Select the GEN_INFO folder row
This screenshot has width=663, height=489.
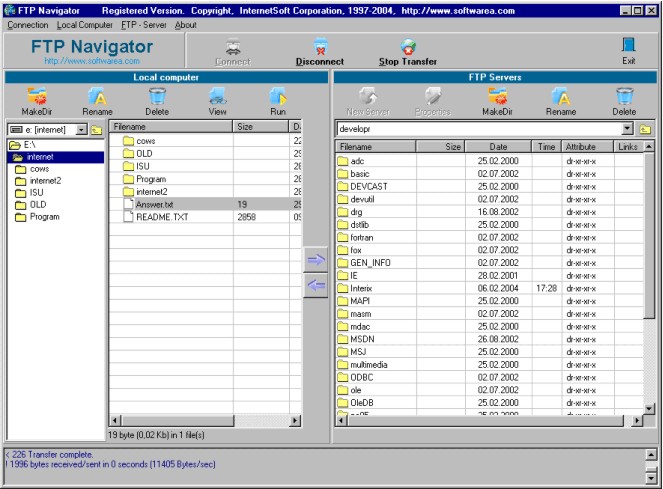pos(490,263)
